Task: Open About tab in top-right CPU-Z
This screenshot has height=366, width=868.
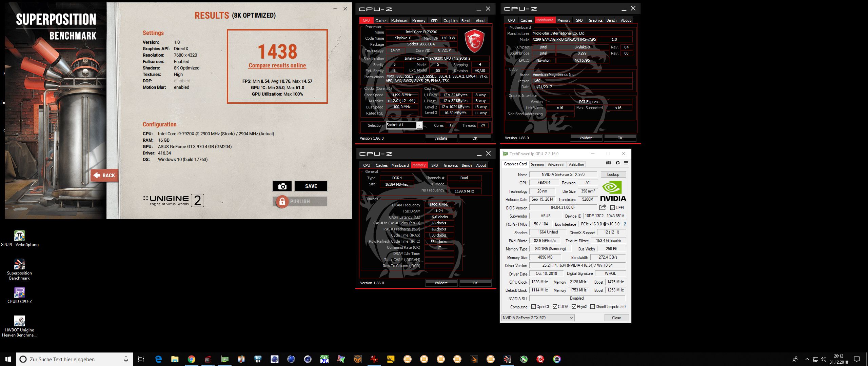Action: click(626, 20)
